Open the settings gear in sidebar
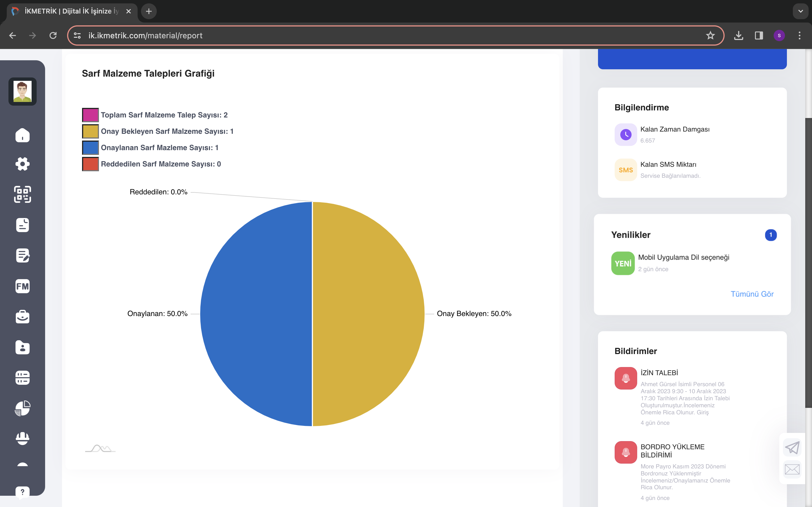The height and width of the screenshot is (507, 812). [x=23, y=164]
